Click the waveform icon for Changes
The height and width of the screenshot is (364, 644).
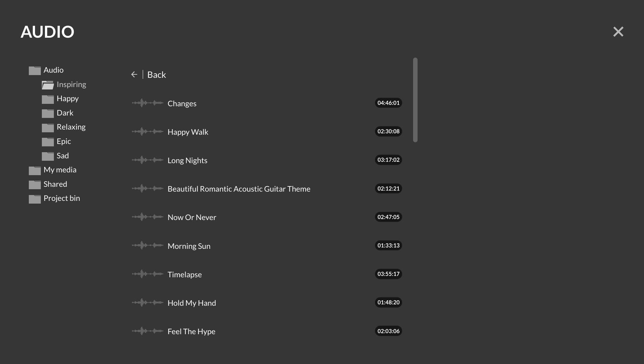[x=148, y=103]
